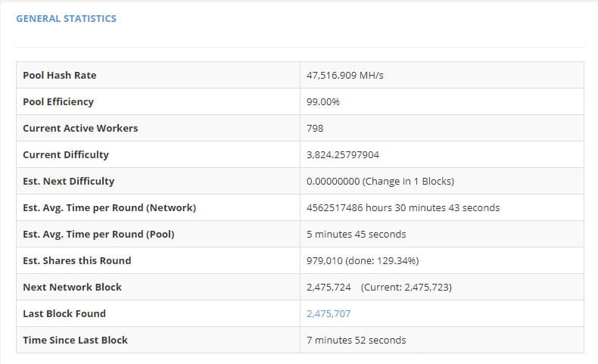The height and width of the screenshot is (364, 598).
Task: Select the Pool Hash Rate label
Action: click(x=60, y=75)
